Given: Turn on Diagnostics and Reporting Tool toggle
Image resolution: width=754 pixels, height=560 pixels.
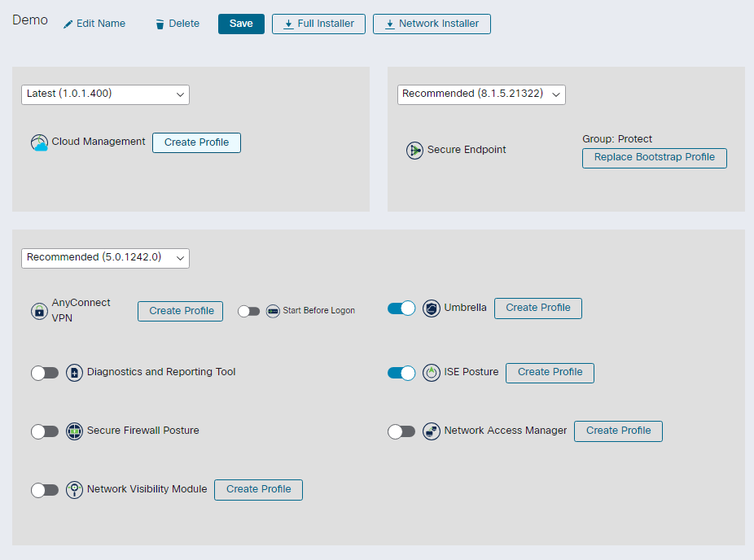Looking at the screenshot, I should coord(45,373).
